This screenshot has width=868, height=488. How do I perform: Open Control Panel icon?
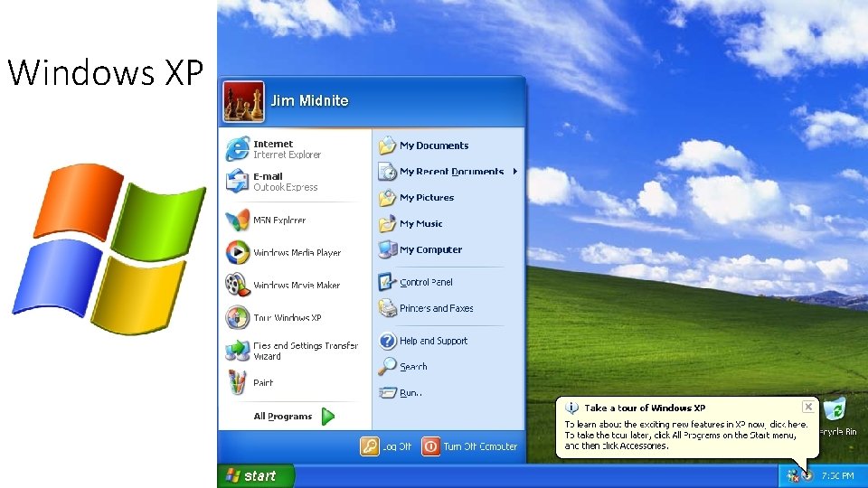[x=387, y=282]
